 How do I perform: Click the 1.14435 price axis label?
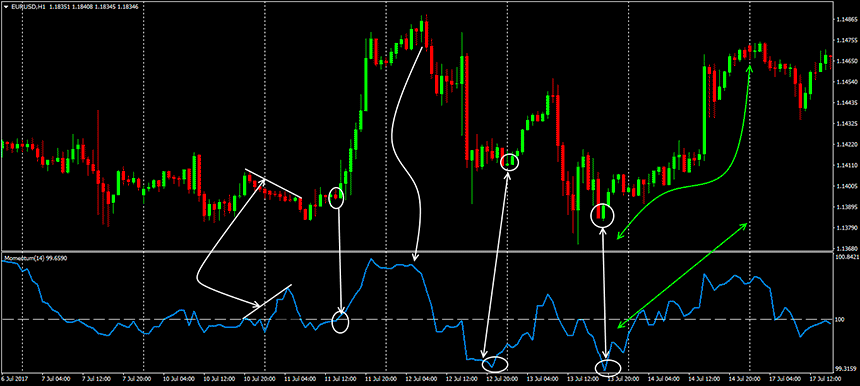coord(848,103)
